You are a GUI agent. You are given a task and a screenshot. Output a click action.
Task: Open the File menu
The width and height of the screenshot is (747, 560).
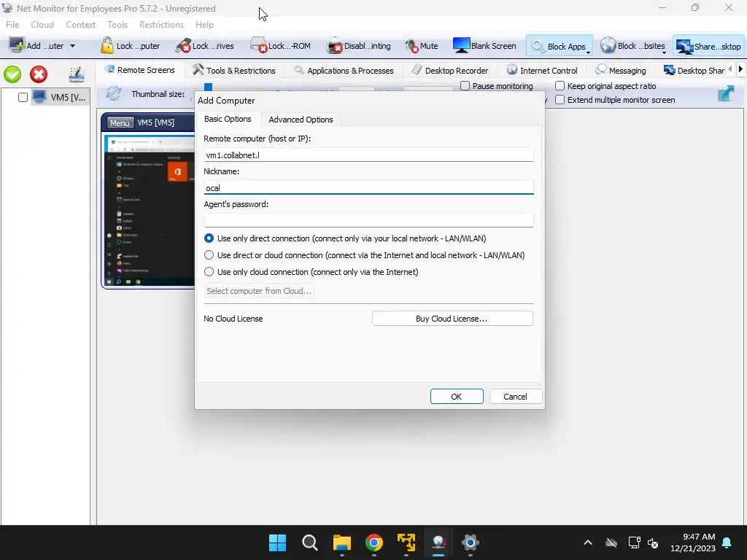coord(12,24)
